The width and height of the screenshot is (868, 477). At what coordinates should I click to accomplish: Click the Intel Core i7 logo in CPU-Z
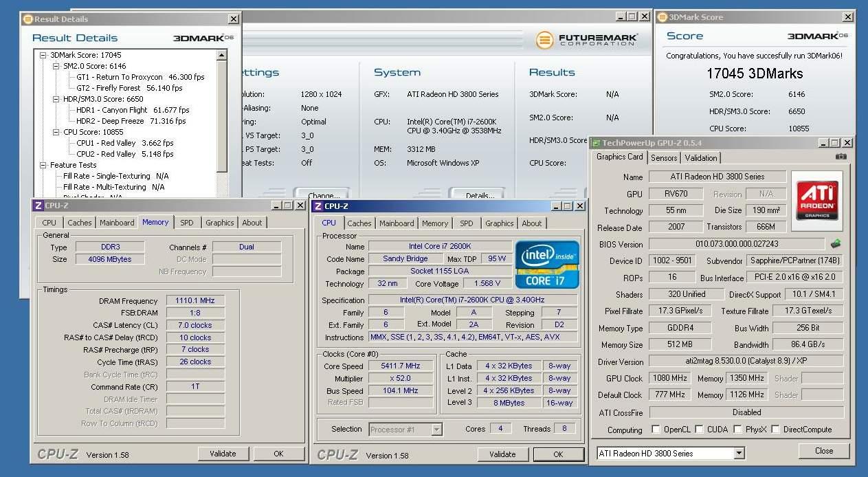547,264
